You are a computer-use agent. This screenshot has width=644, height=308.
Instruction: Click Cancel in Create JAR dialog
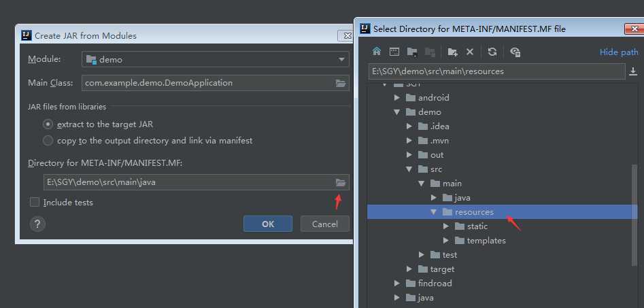click(x=325, y=224)
